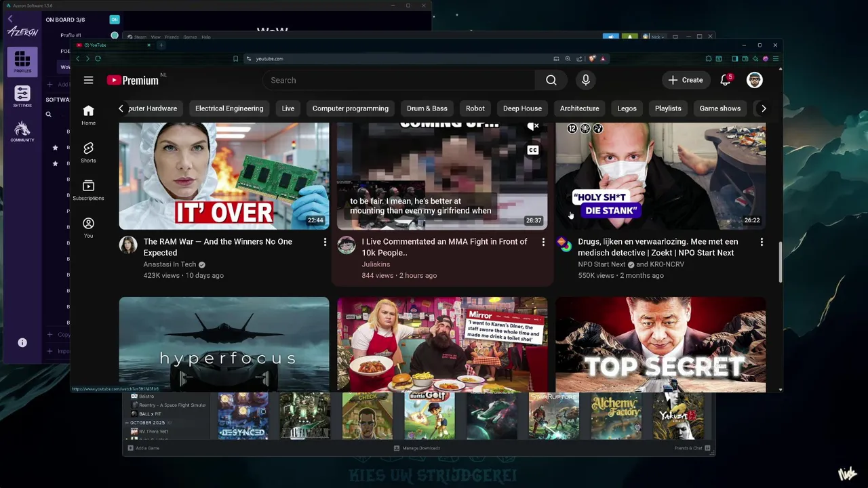868x488 pixels.
Task: Go back in the browser
Action: coord(77,59)
